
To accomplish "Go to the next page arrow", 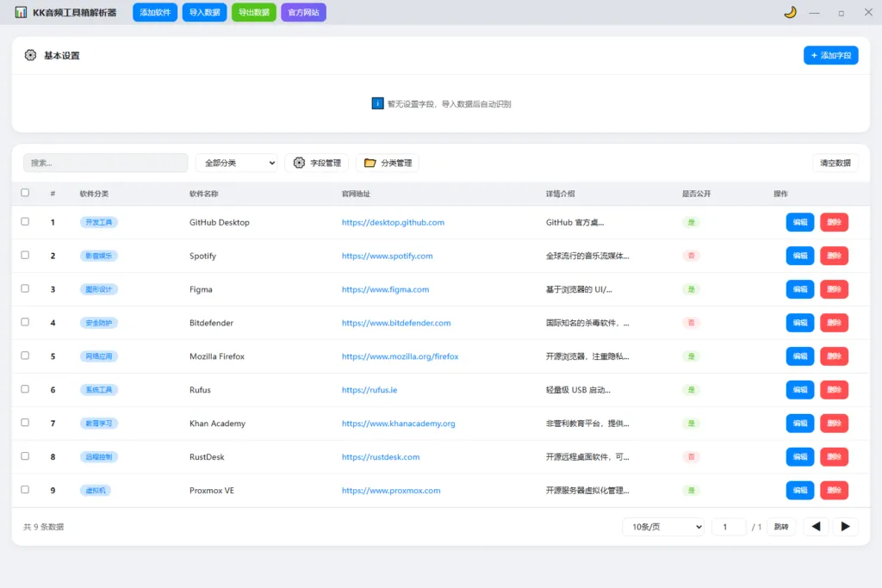I will [845, 527].
